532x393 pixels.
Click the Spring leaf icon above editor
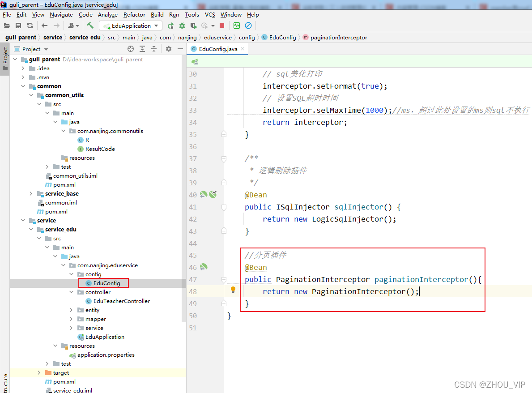(195, 62)
